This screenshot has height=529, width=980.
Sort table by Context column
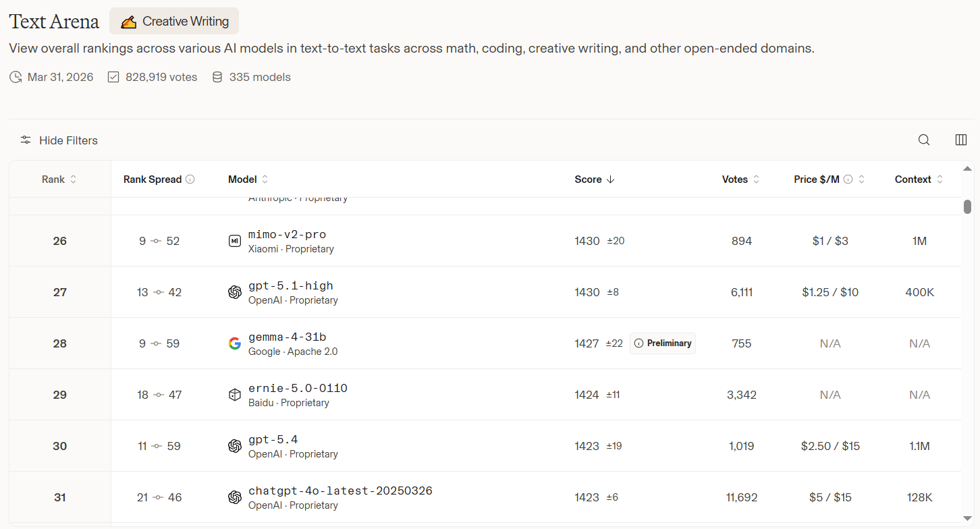click(x=919, y=179)
